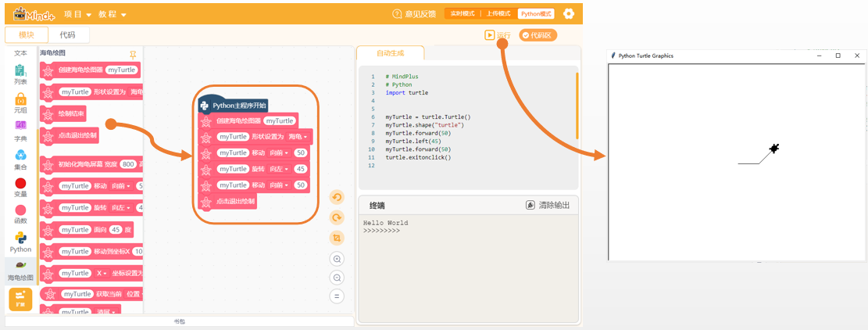
Task: Open 向前 dropdown in first workspace 移动 block
Action: [x=278, y=152]
